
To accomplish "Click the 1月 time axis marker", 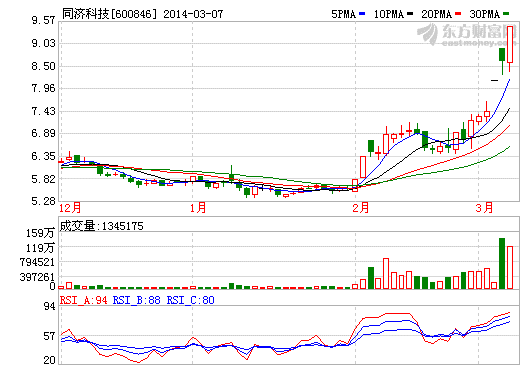I will pos(198,208).
